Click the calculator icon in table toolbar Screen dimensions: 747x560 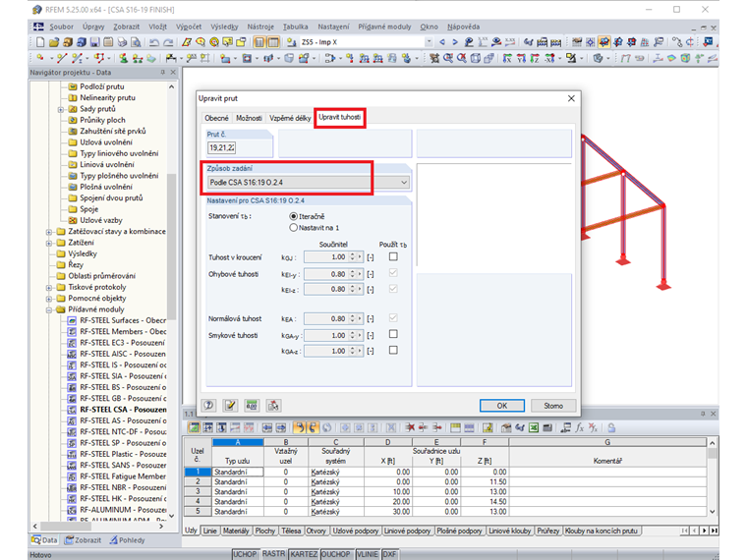547,427
